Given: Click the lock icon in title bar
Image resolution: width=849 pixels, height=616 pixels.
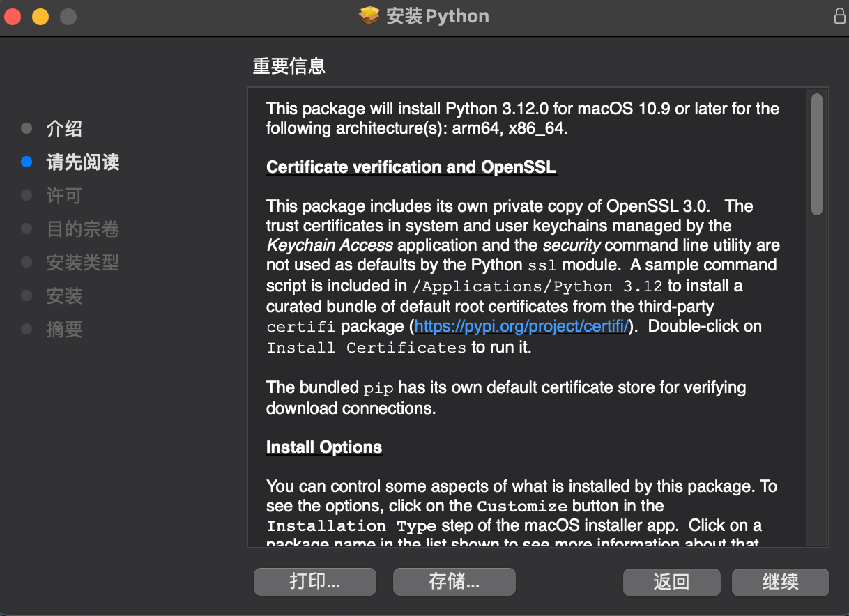Looking at the screenshot, I should (839, 15).
